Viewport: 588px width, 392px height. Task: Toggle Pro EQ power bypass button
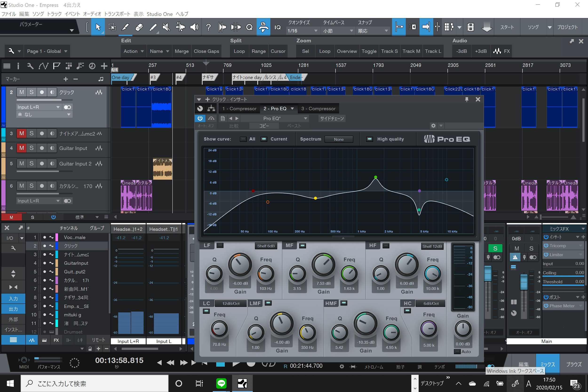[x=200, y=118]
